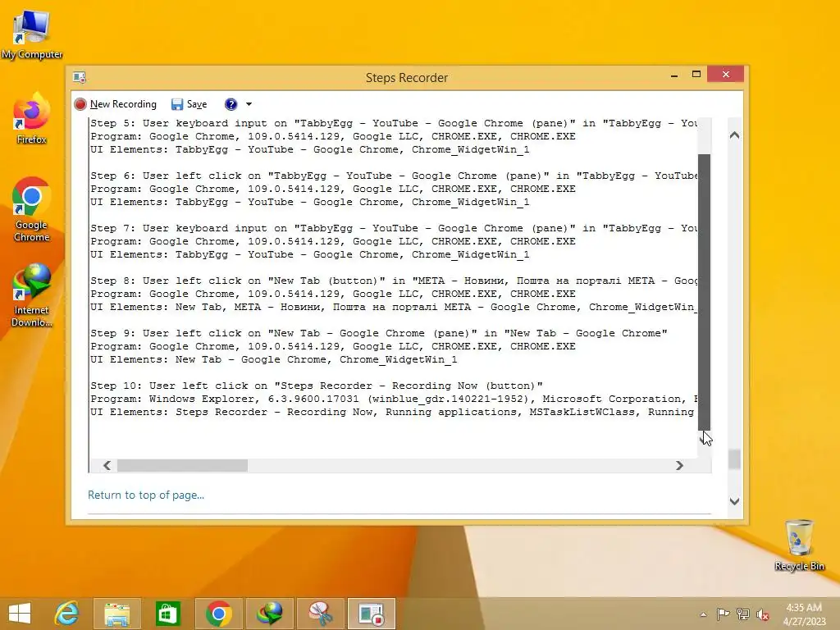Switch to Google Chrome in the taskbar
This screenshot has height=630, width=840.
coord(218,614)
